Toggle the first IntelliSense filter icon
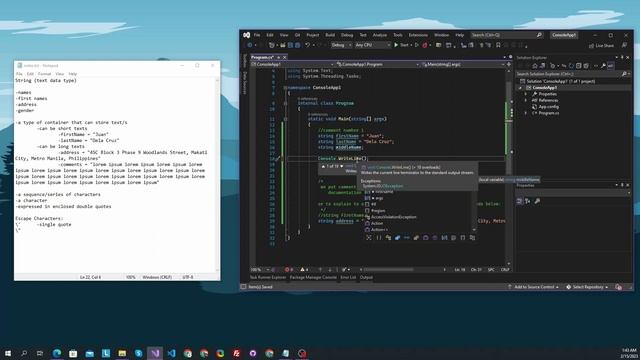Image resolution: width=640 pixels, height=360 pixels. [x=369, y=238]
